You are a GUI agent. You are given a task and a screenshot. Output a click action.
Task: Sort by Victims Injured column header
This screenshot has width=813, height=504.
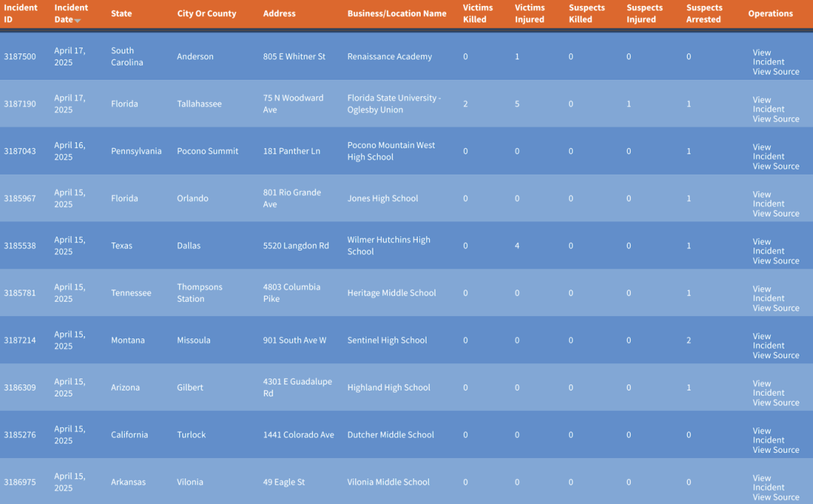point(529,14)
